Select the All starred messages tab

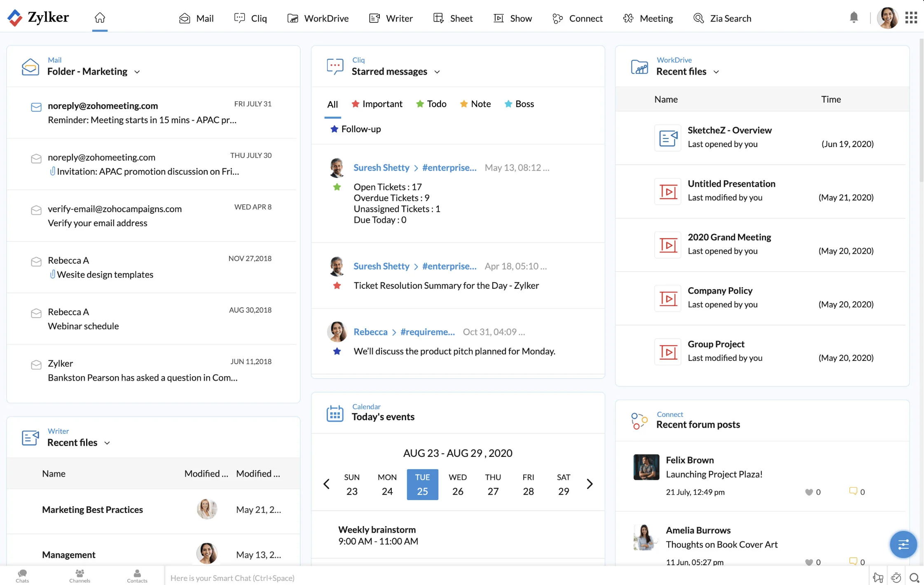[331, 104]
